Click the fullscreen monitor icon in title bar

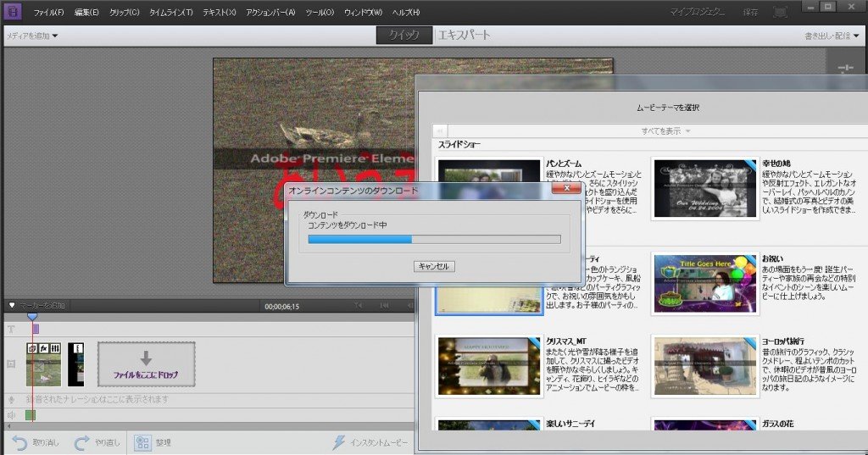tap(780, 12)
